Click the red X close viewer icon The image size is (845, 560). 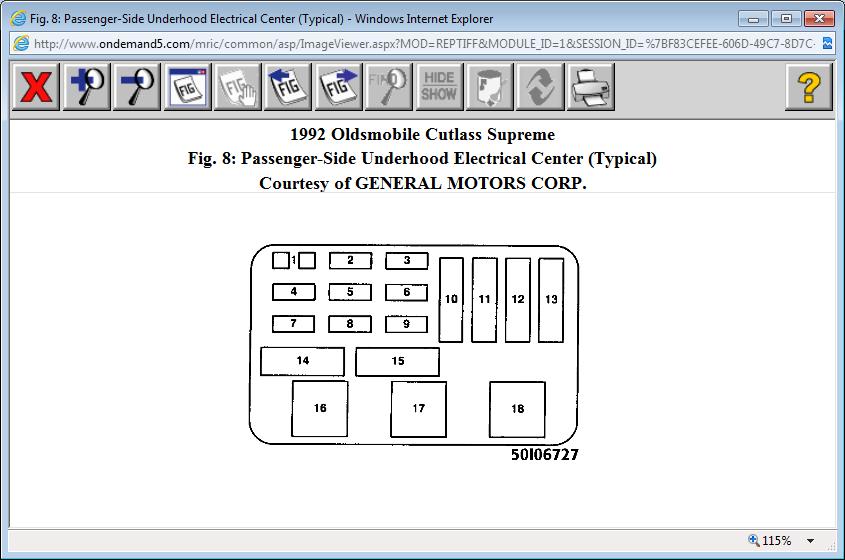pyautogui.click(x=36, y=87)
